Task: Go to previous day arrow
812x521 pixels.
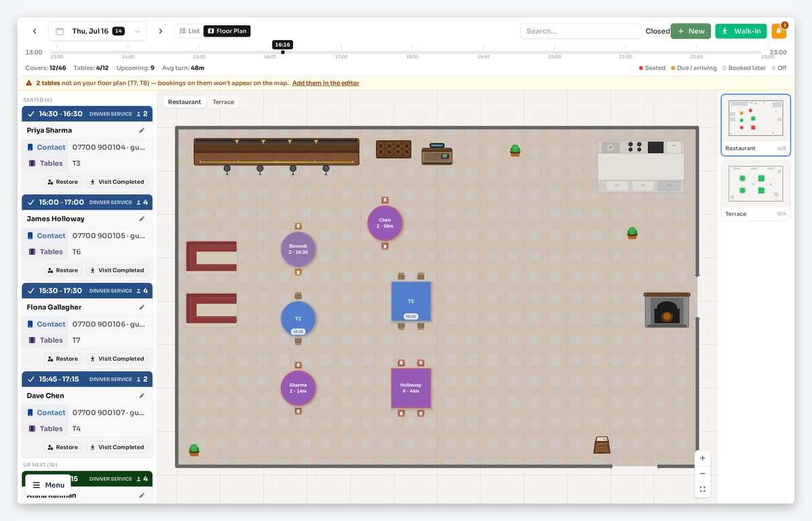Action: (x=35, y=31)
